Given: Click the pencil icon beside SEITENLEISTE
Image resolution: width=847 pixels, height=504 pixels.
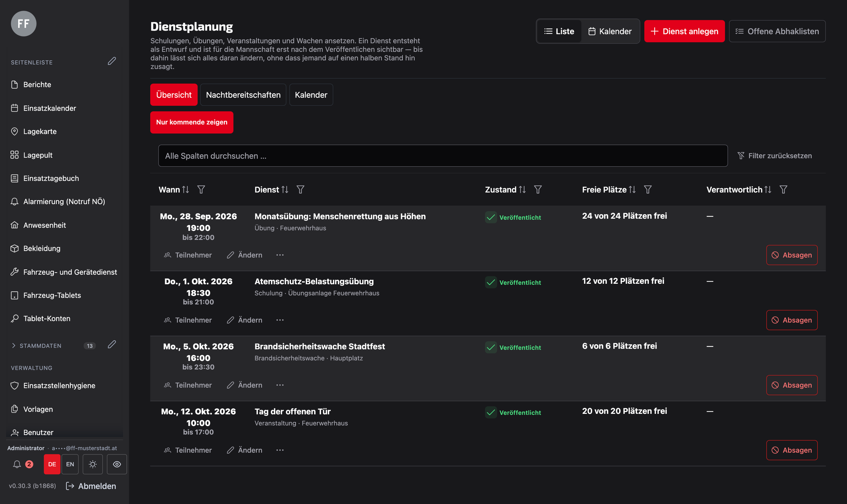Looking at the screenshot, I should pos(112,61).
